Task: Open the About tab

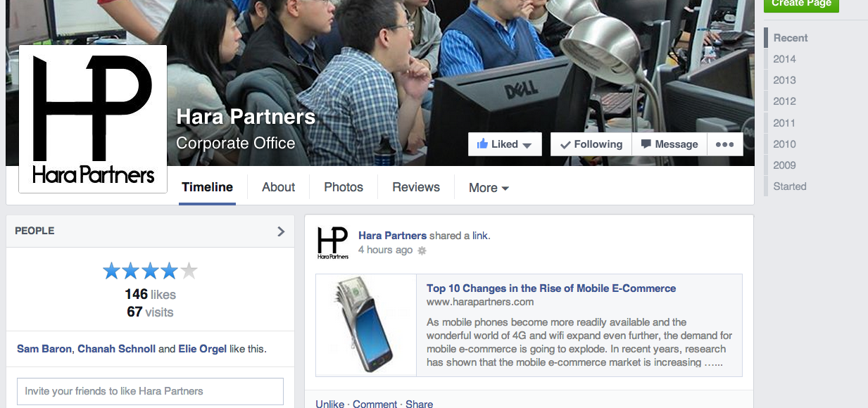Action: [x=278, y=187]
